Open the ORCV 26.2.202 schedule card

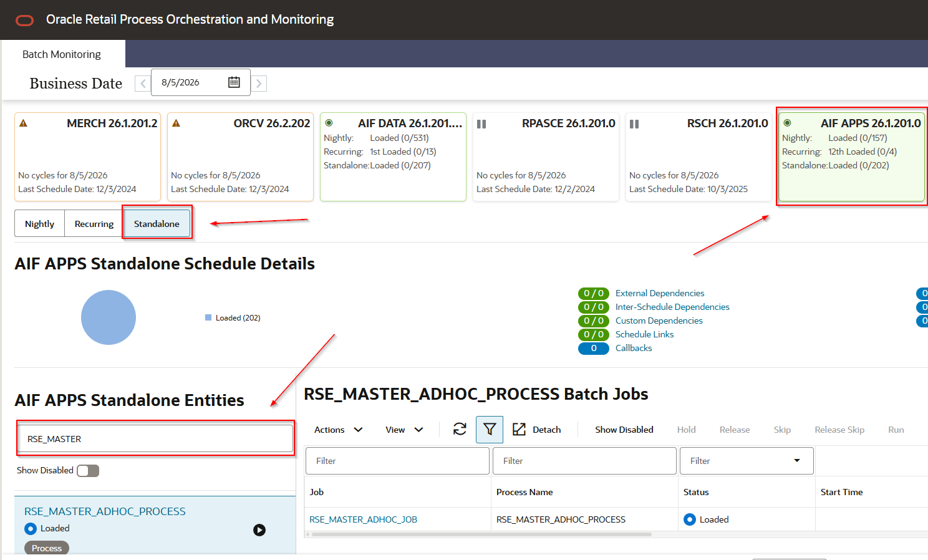pyautogui.click(x=240, y=157)
